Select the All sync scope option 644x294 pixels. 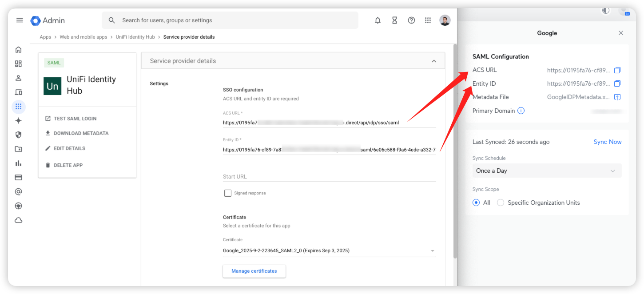pyautogui.click(x=476, y=203)
